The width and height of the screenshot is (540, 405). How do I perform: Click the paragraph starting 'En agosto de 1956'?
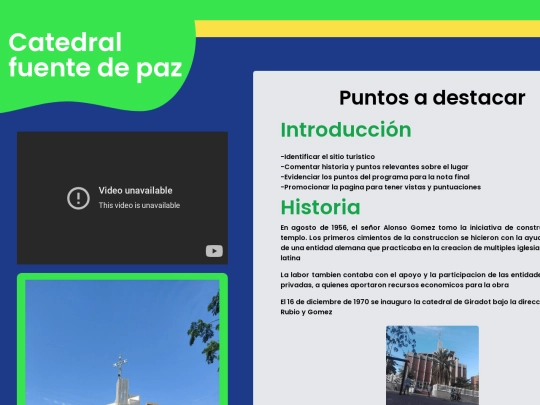coord(410,242)
